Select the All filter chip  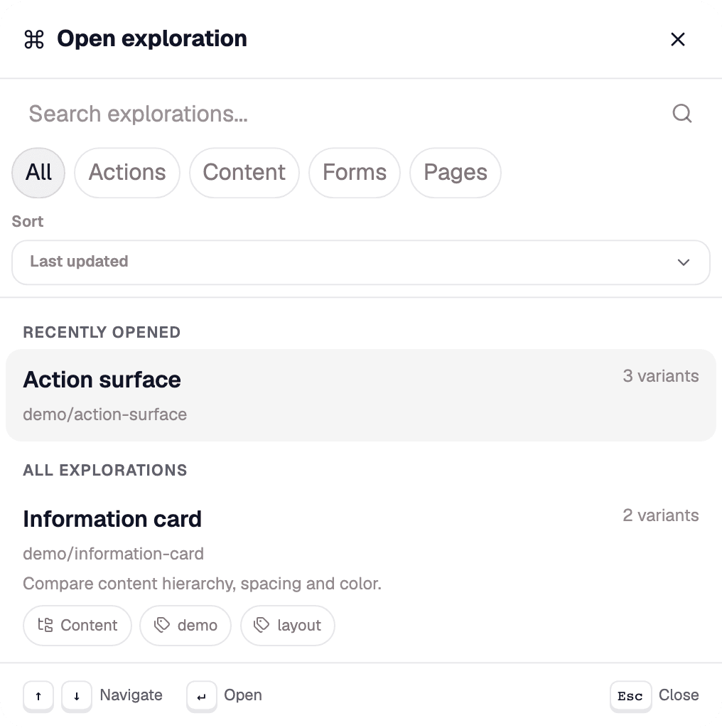pos(38,173)
